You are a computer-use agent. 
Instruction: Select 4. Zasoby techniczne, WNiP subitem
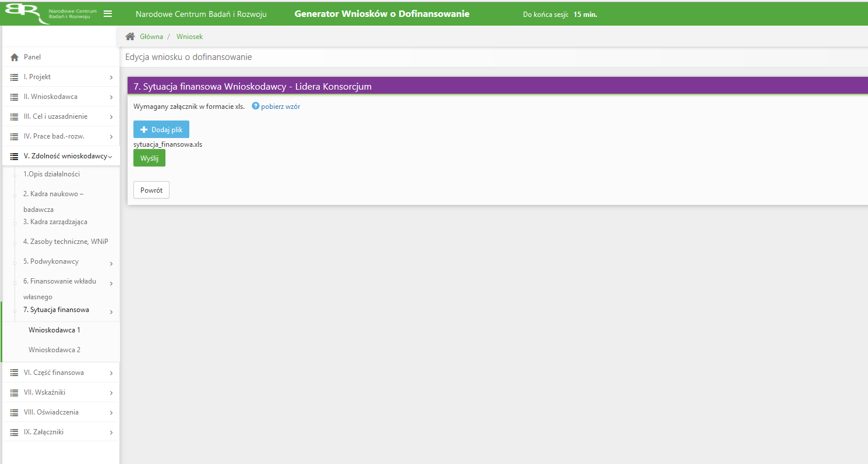(x=66, y=242)
